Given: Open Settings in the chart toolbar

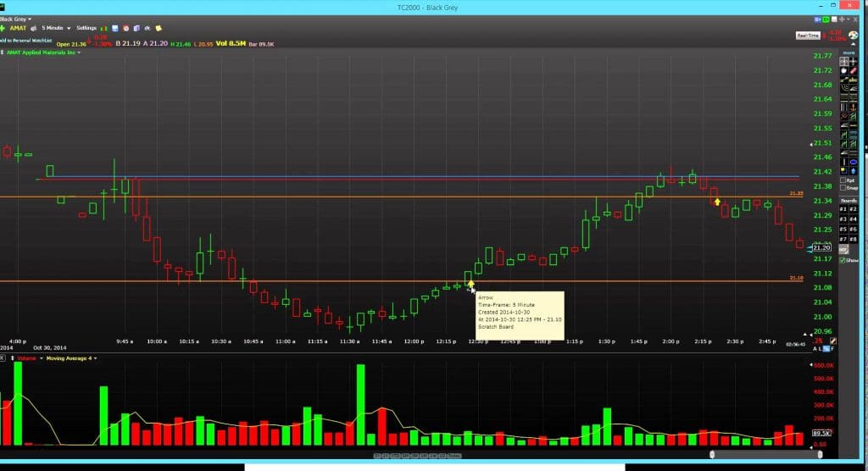Looking at the screenshot, I should [x=86, y=28].
